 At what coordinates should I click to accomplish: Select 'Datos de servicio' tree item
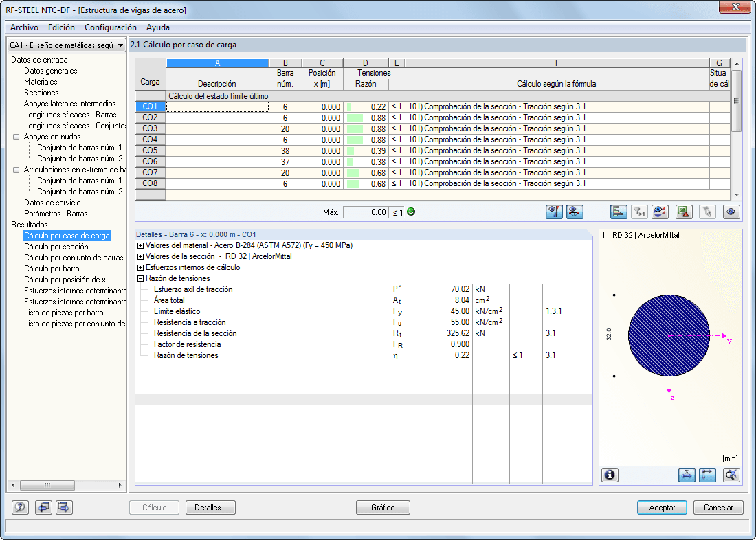(52, 203)
